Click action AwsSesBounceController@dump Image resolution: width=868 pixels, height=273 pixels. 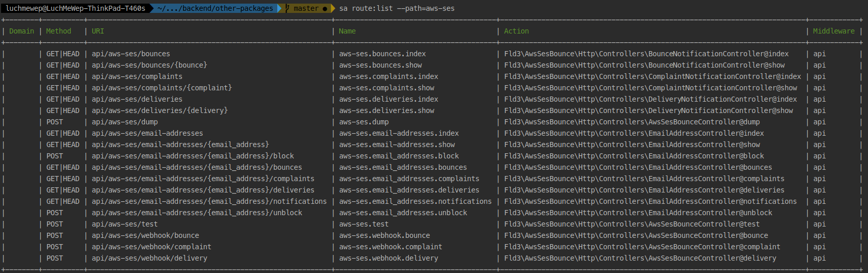[632, 122]
